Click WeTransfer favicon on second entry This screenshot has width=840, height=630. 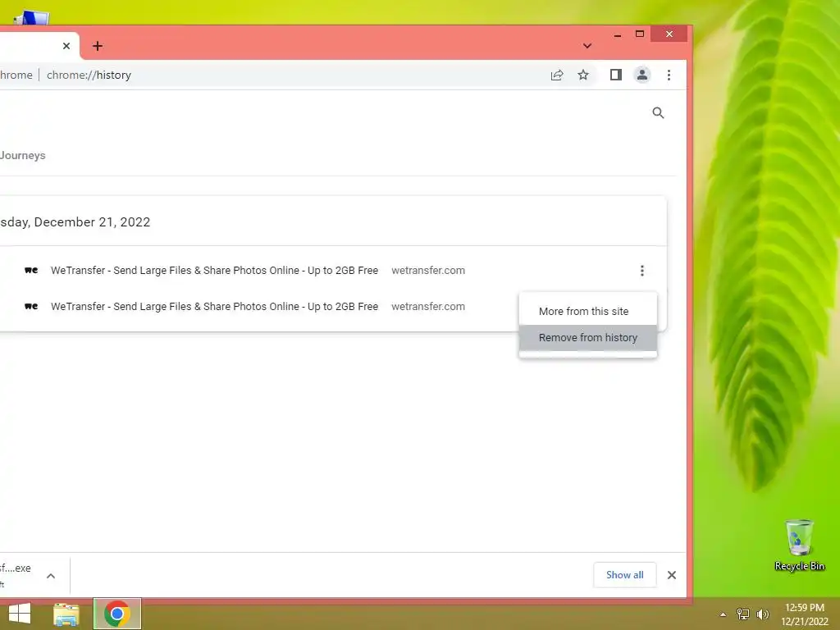[31, 306]
